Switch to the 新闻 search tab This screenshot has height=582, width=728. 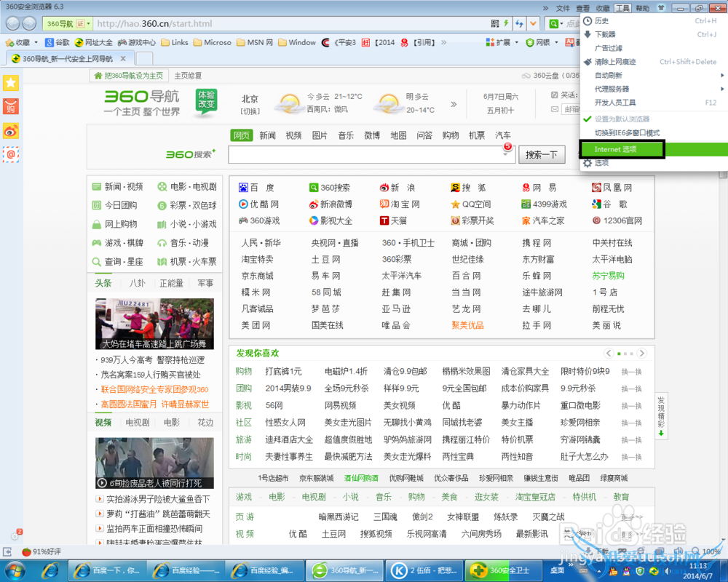click(267, 135)
